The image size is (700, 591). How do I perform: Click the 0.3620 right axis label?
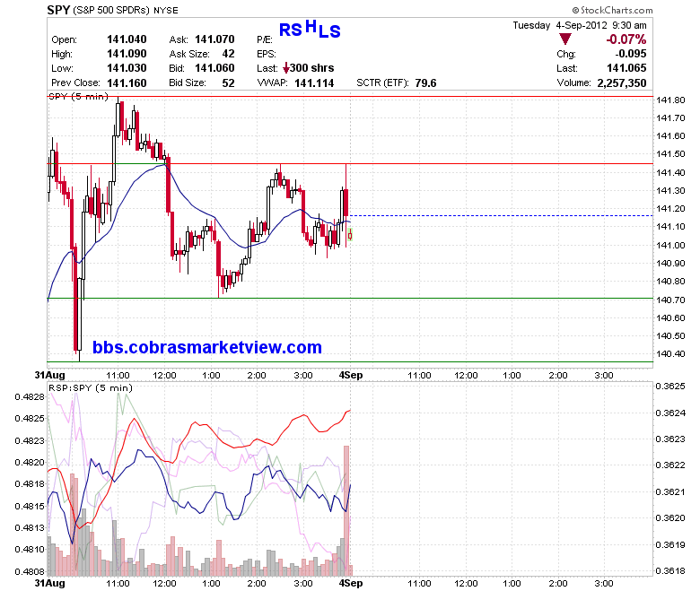click(x=670, y=517)
